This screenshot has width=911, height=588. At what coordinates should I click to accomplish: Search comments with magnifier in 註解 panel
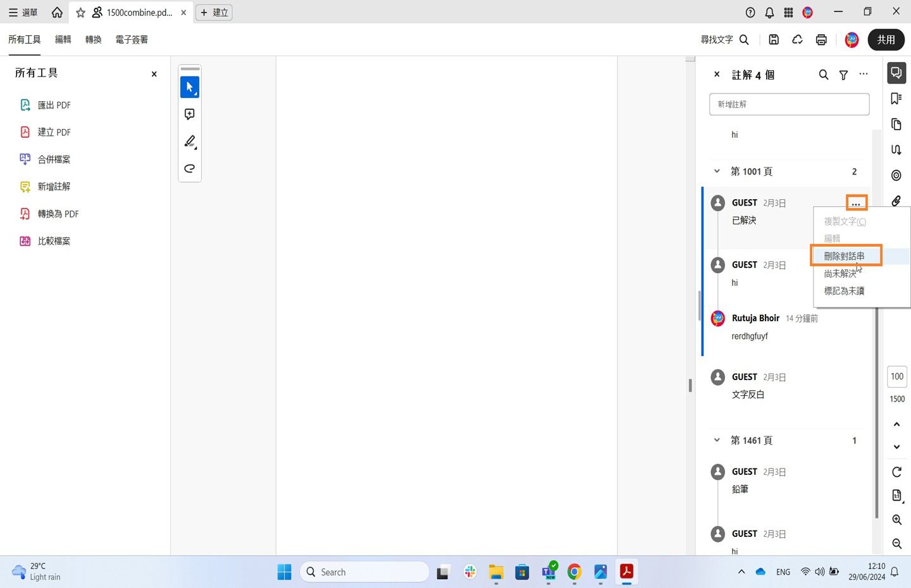pyautogui.click(x=823, y=75)
